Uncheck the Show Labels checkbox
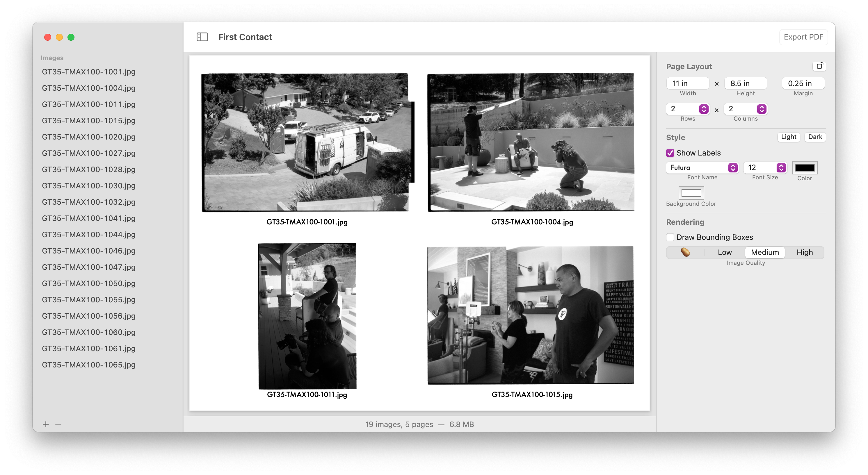The image size is (868, 475). point(670,153)
